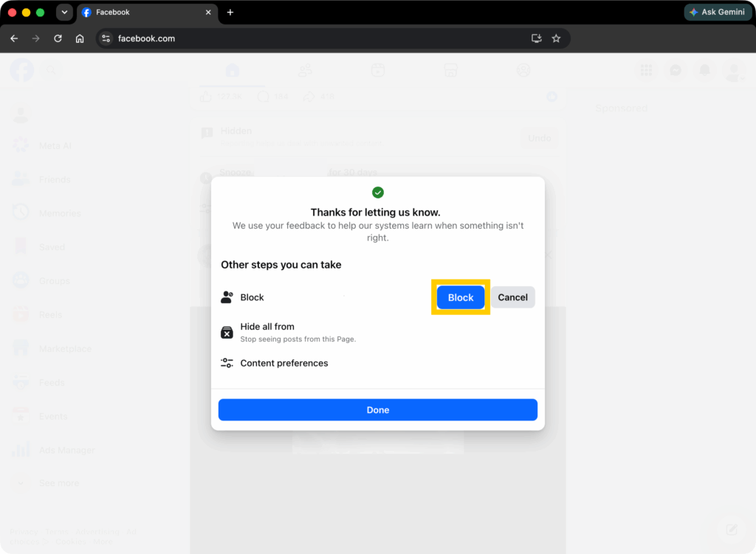The height and width of the screenshot is (554, 756).
Task: Go back with the browser back arrow
Action: click(14, 38)
